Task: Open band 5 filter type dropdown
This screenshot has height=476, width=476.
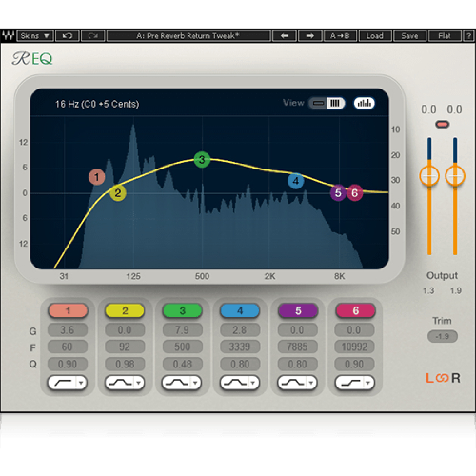Action: click(x=297, y=383)
